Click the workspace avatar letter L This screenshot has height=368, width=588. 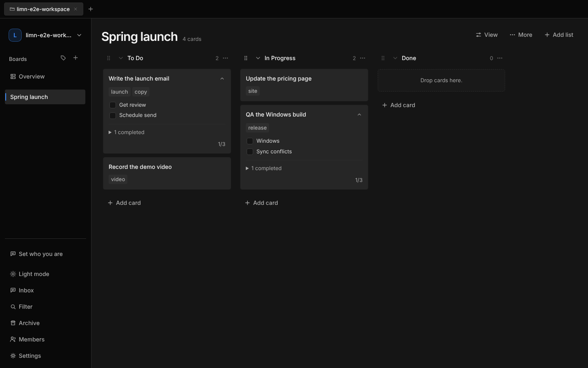tap(15, 35)
